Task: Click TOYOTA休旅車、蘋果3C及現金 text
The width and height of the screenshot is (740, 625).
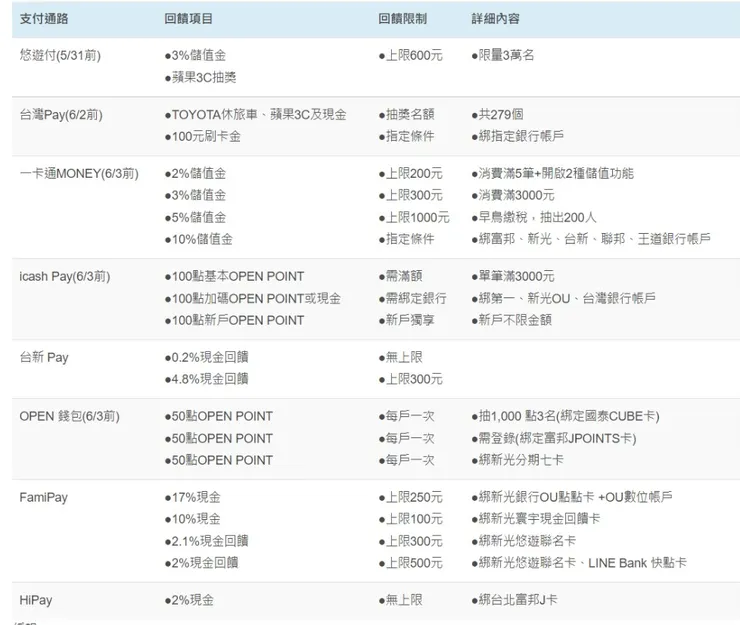Action: tap(255, 115)
